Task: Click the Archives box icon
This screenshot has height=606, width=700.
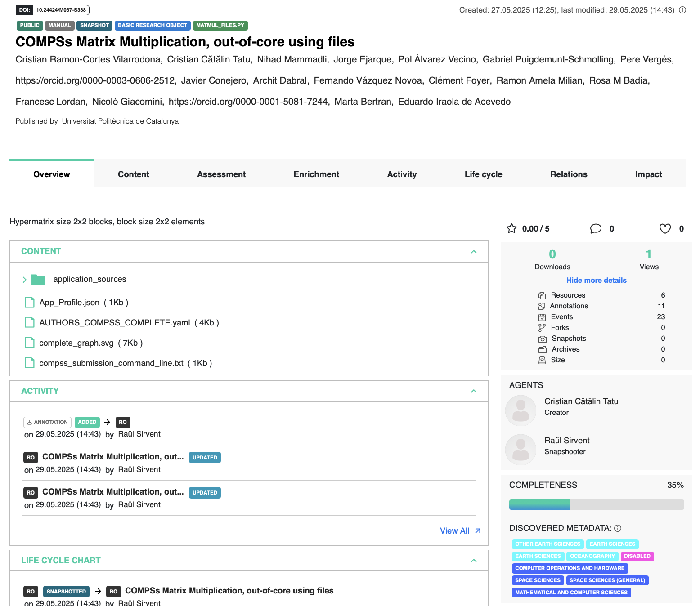Action: click(x=542, y=349)
